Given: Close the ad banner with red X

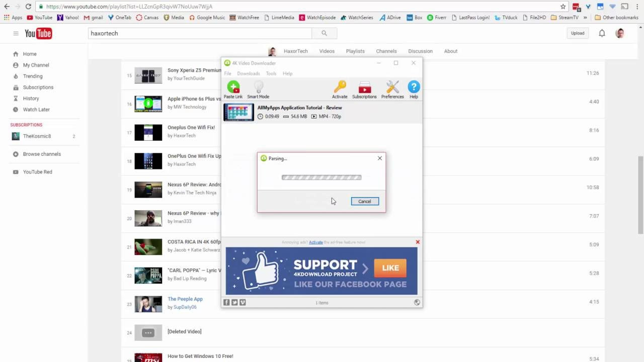Looking at the screenshot, I should (418, 242).
